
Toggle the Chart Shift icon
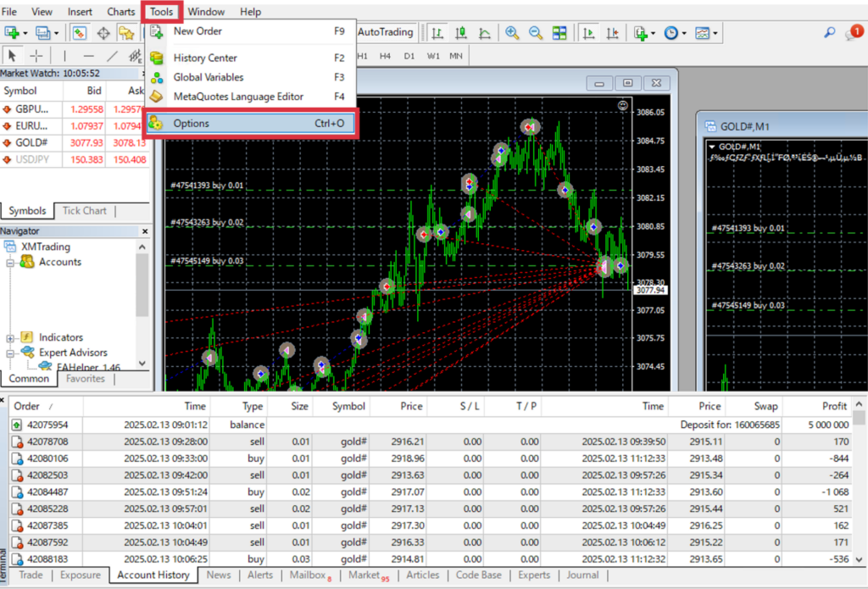tap(612, 33)
